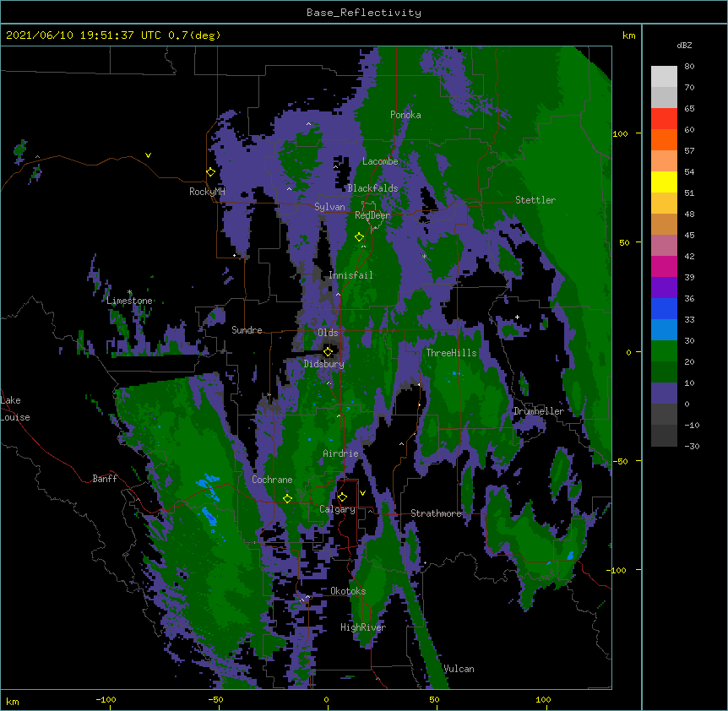Click the yellow v marker northwest of RockyMH
The image size is (728, 711).
point(148,155)
